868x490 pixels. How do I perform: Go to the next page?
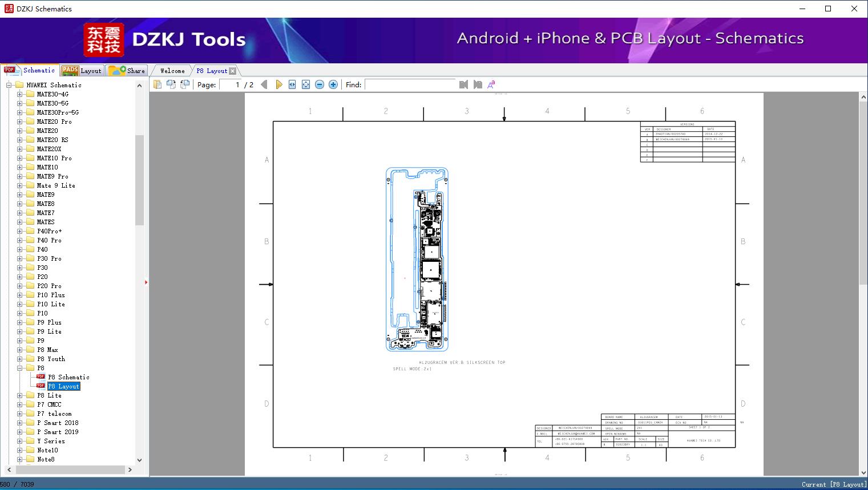(278, 84)
